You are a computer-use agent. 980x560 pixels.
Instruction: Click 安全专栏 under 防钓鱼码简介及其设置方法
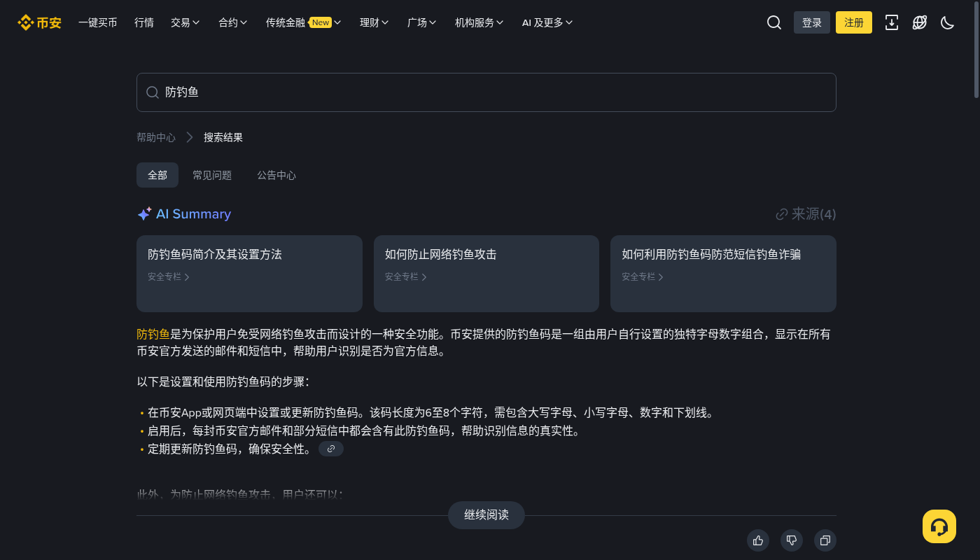pyautogui.click(x=169, y=276)
